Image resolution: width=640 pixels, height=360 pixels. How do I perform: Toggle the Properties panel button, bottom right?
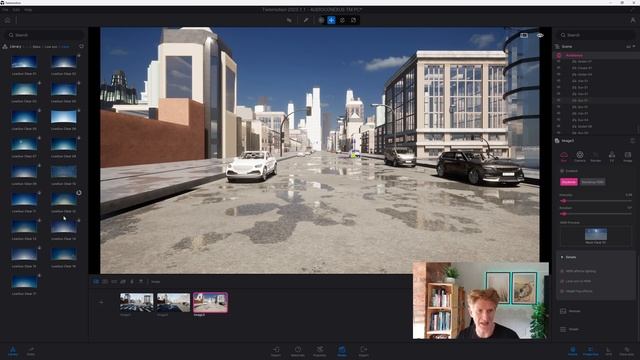pyautogui.click(x=591, y=351)
